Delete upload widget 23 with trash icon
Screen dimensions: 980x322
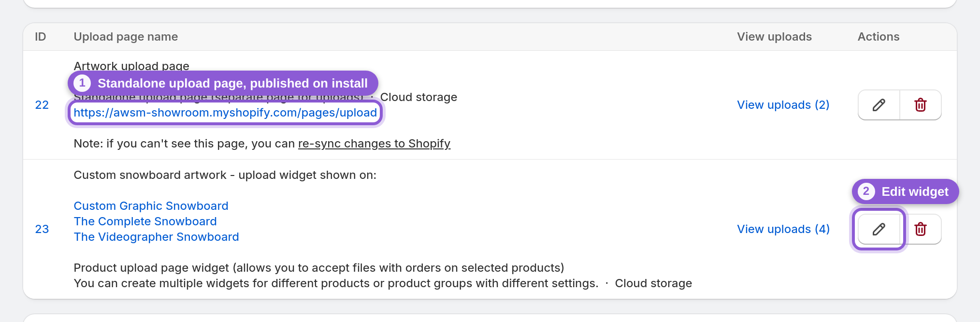[921, 229]
